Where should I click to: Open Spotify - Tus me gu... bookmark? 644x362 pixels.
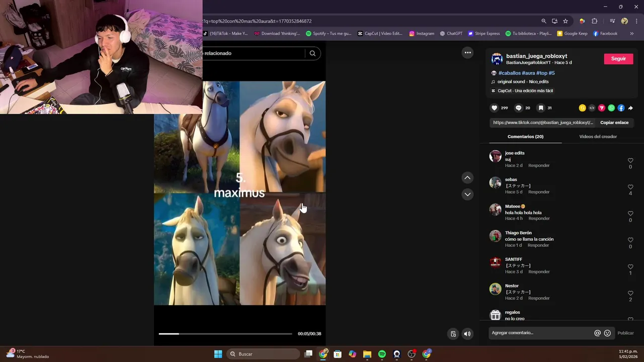(329, 34)
